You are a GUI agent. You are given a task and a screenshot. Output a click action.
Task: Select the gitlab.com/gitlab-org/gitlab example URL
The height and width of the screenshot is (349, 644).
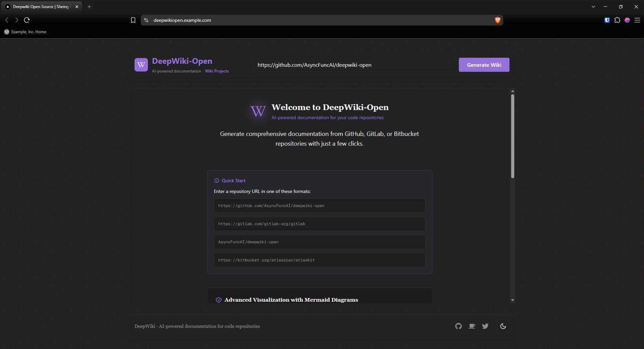(x=319, y=224)
